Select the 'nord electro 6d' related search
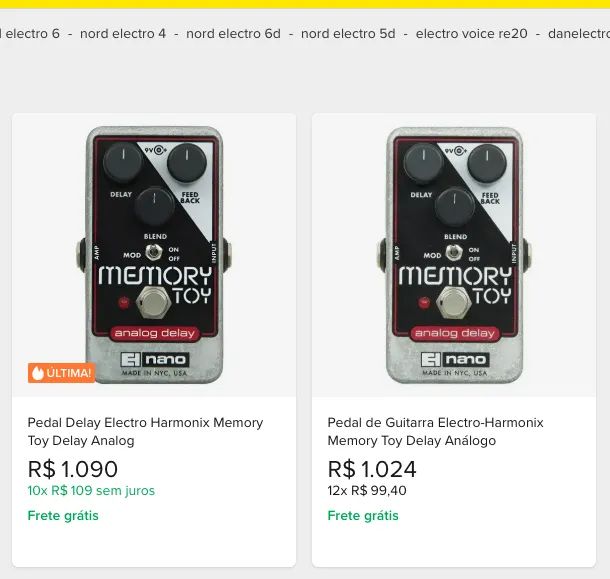Viewport: 610px width, 579px height. [x=233, y=33]
